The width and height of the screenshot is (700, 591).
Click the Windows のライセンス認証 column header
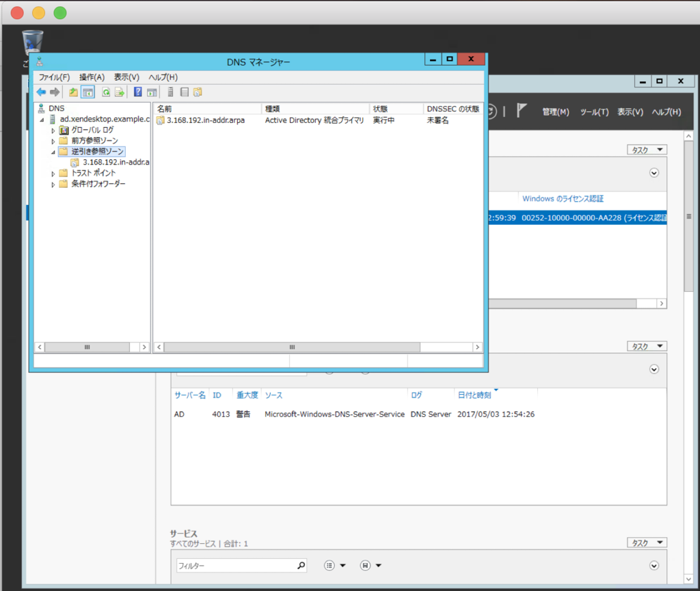click(563, 199)
